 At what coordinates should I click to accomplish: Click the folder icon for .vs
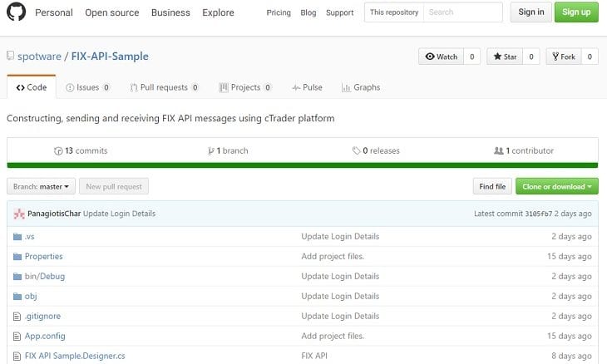click(17, 237)
